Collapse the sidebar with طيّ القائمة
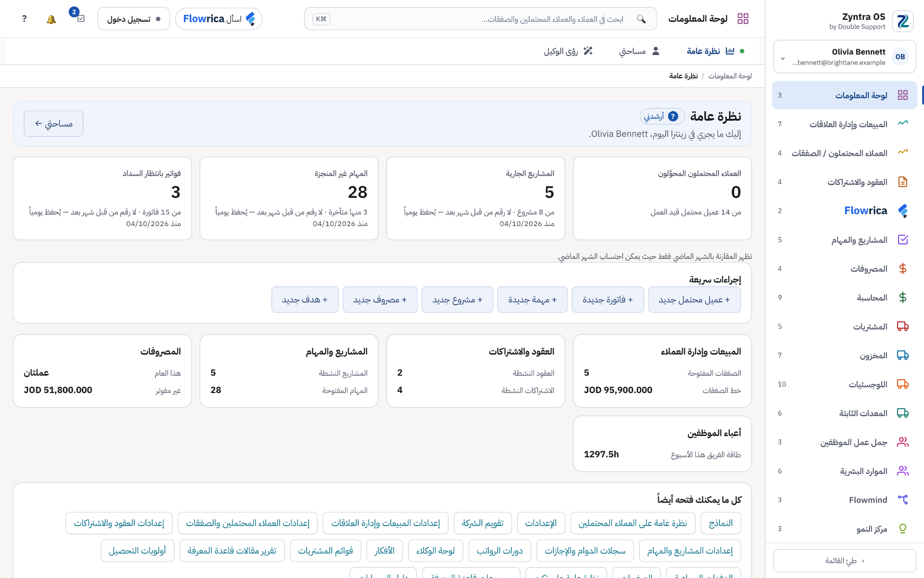The image size is (924, 578). [x=845, y=560]
